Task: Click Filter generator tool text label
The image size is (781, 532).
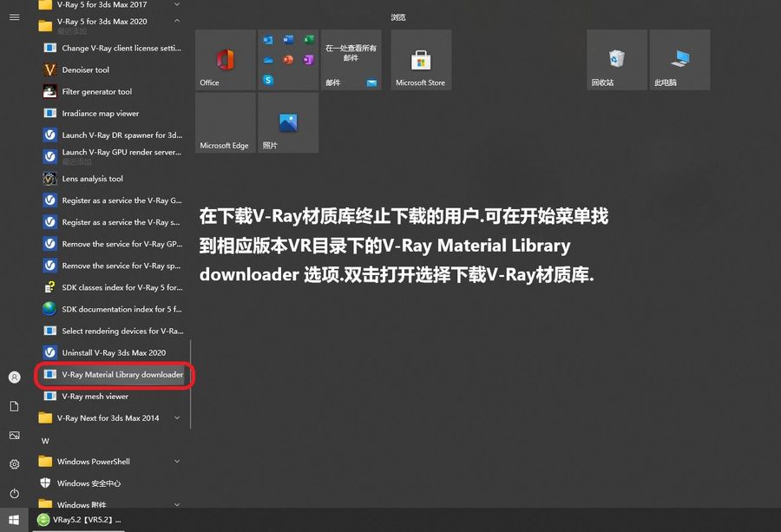Action: click(97, 92)
